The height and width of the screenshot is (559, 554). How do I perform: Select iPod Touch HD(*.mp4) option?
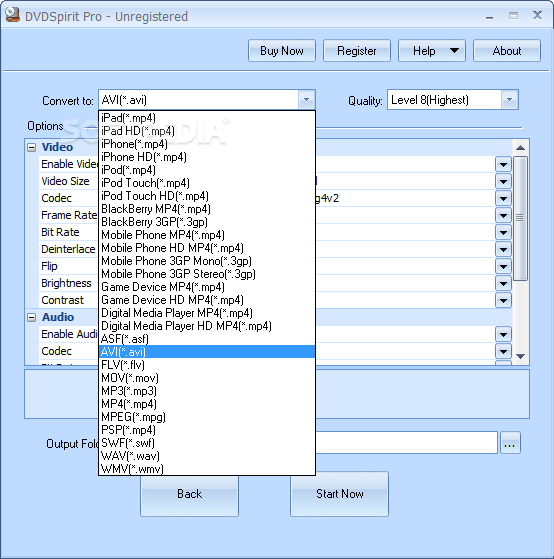207,196
